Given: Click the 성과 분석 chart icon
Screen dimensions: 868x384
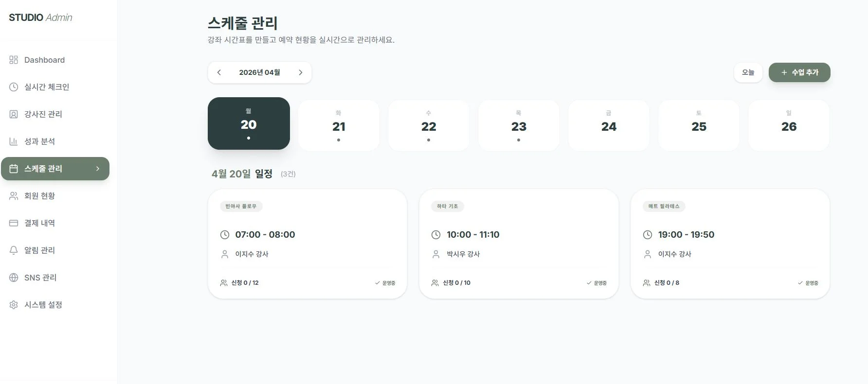Looking at the screenshot, I should pyautogui.click(x=13, y=141).
